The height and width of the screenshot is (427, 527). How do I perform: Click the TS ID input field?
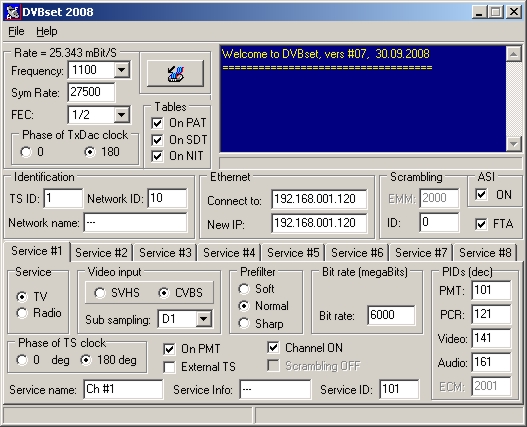pyautogui.click(x=63, y=198)
